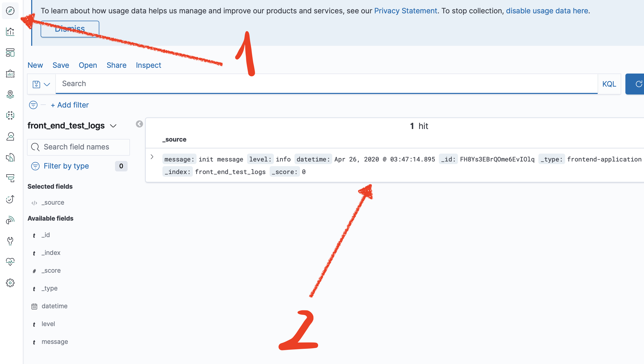Open the saved queries dropdown
This screenshot has height=364, width=644.
(x=41, y=84)
